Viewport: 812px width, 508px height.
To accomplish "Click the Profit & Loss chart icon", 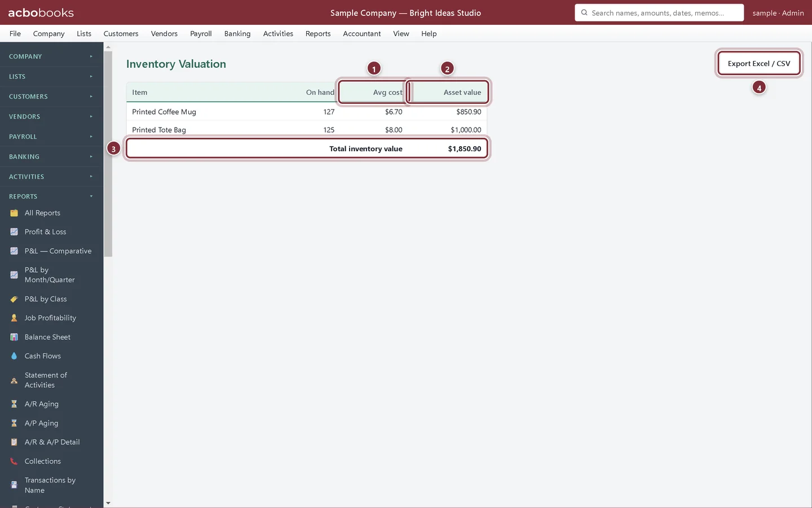I will [x=14, y=232].
